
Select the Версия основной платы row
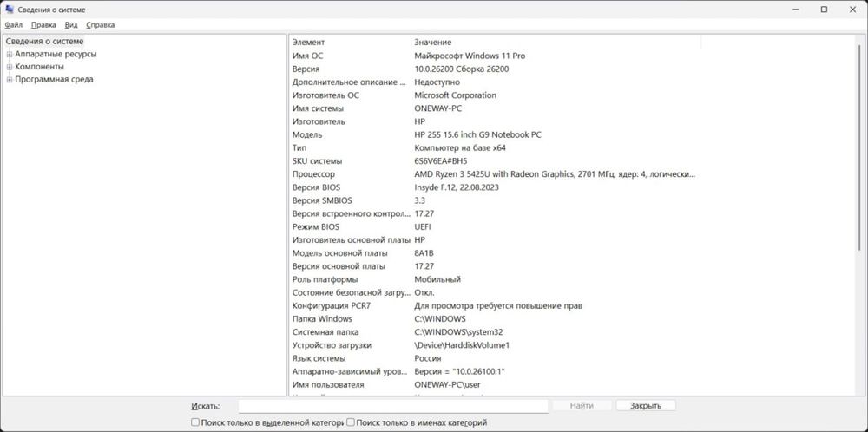click(494, 266)
